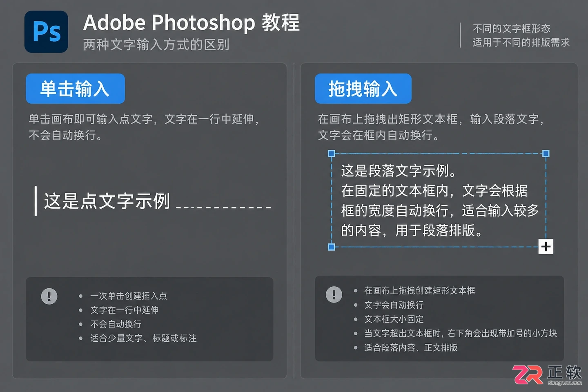Click the text cursor bar before 这是点文字示例
This screenshot has width=588, height=392.
(x=36, y=201)
